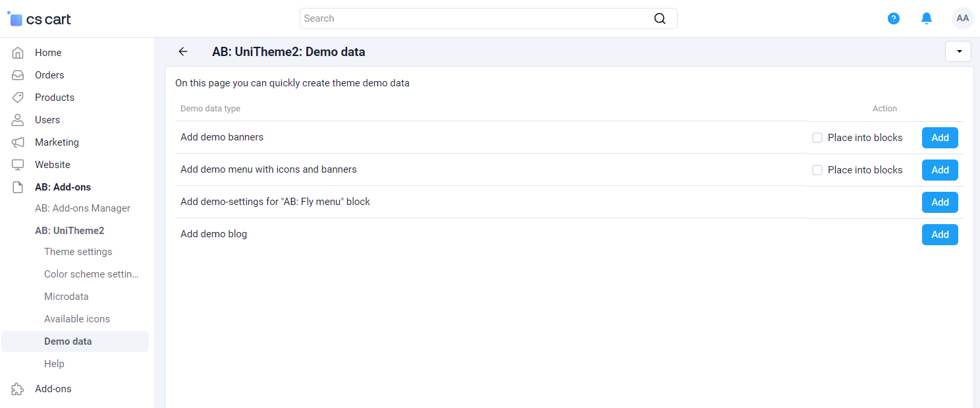Click the Add-ons puzzle piece icon
Viewport: 980px width, 408px height.
tap(18, 389)
